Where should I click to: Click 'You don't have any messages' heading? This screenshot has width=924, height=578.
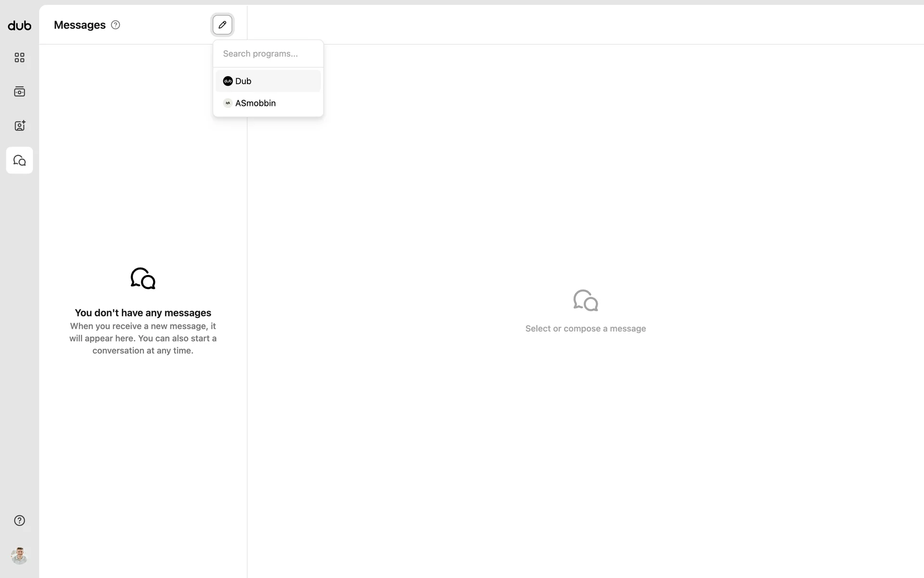click(x=143, y=313)
